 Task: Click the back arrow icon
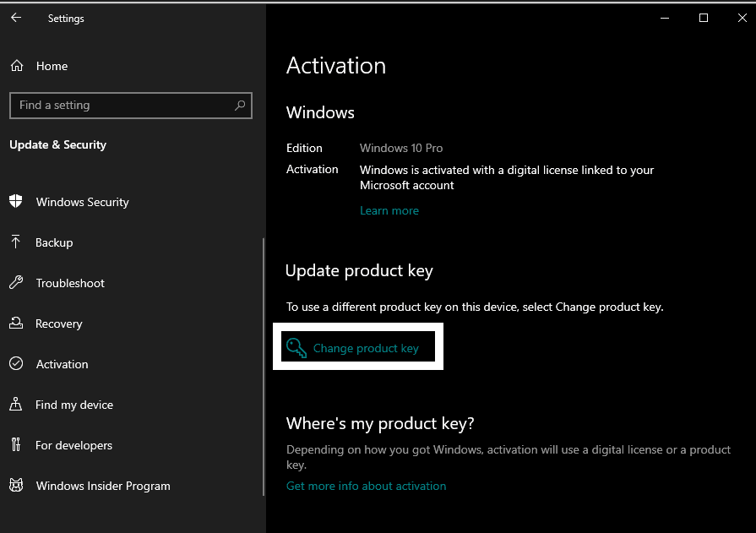[16, 18]
